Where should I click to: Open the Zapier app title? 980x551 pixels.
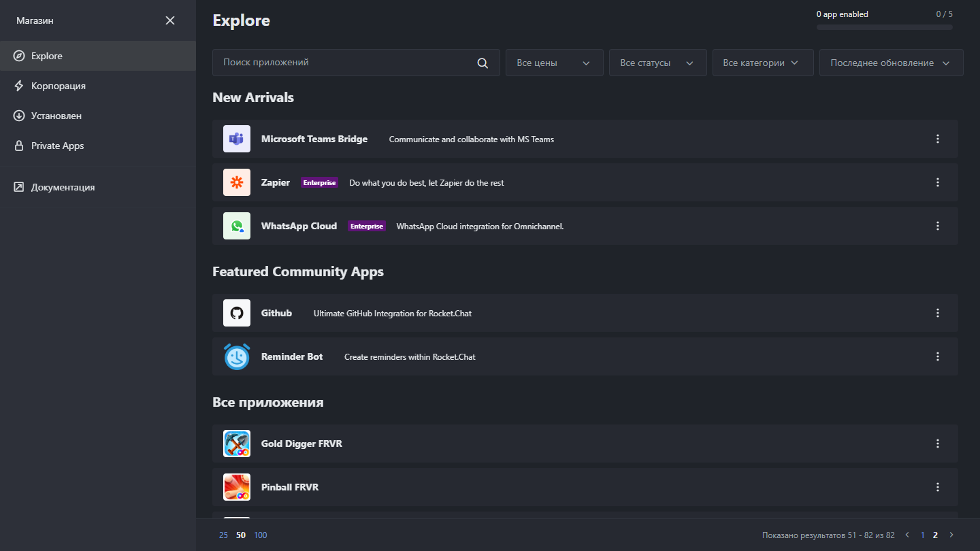click(x=276, y=182)
